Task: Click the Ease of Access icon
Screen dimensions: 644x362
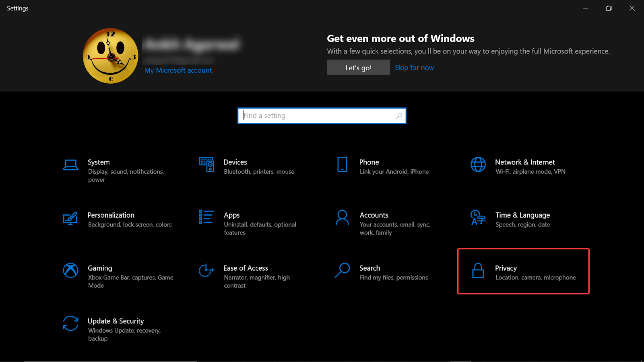Action: click(206, 270)
